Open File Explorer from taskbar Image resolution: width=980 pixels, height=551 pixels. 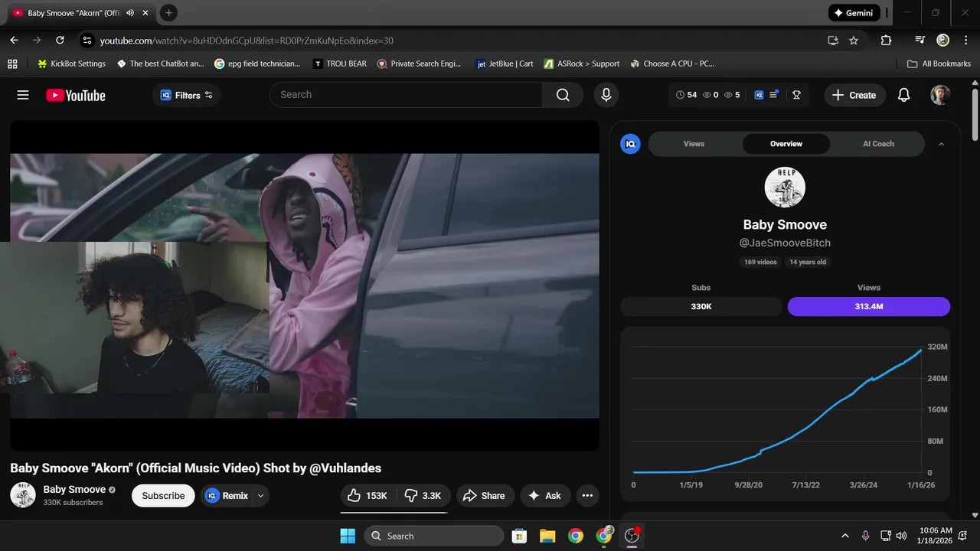(547, 536)
